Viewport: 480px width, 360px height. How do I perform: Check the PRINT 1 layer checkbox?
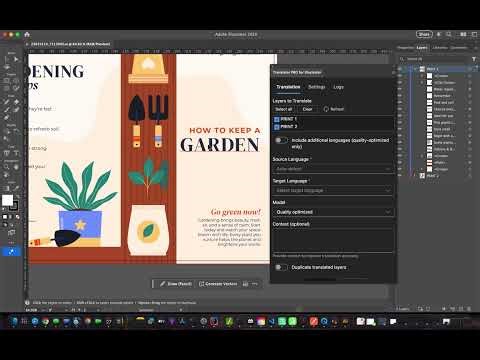pyautogui.click(x=276, y=119)
